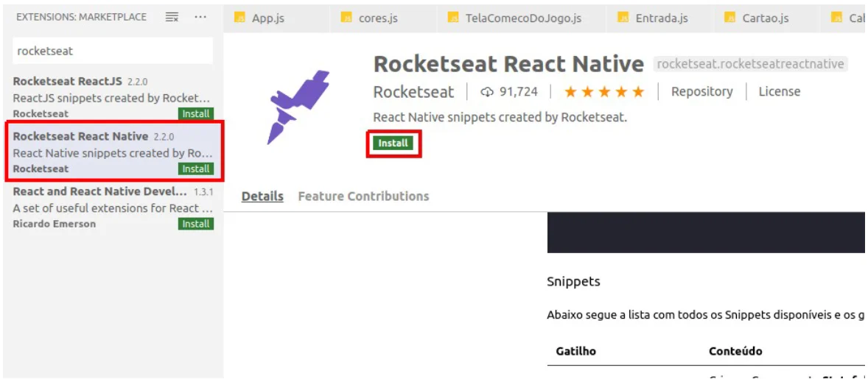Click extension ID rocketseat.rocketseatreactnative

[751, 64]
